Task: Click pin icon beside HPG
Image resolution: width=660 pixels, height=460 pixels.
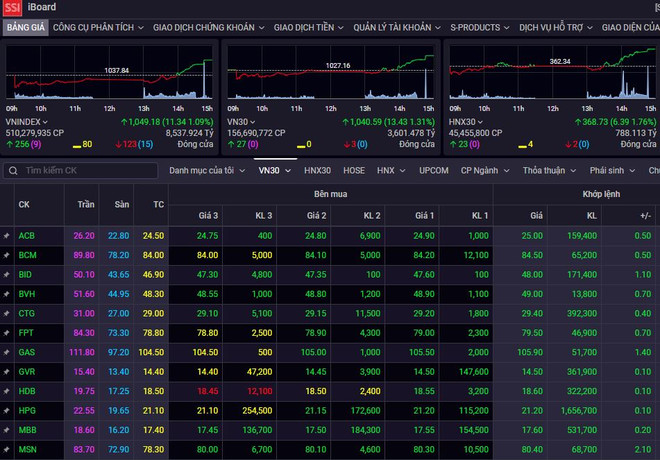Action: pyautogui.click(x=7, y=410)
